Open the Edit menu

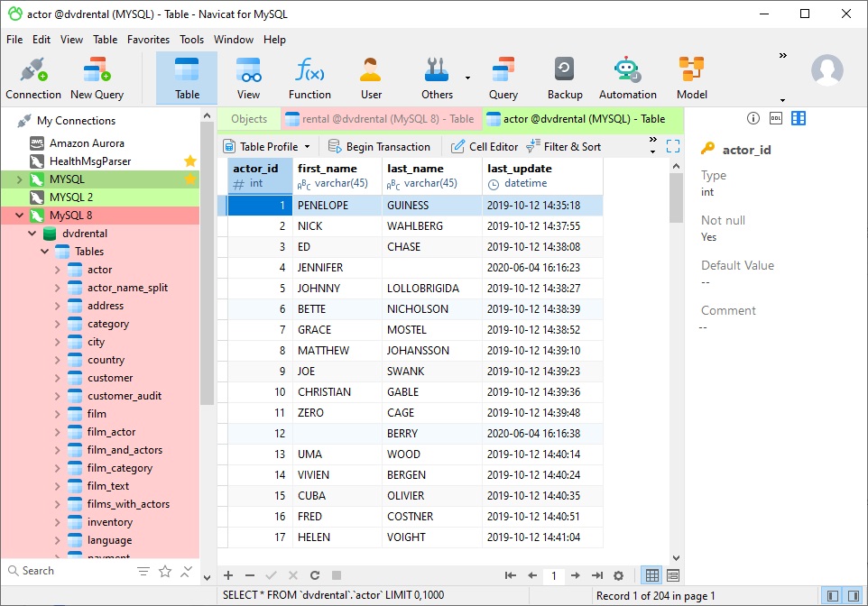pos(42,40)
